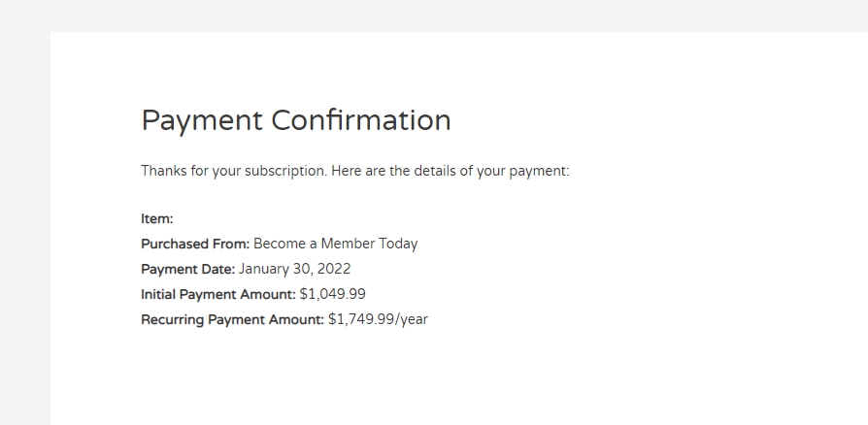Click the word Confirmation in the title

tap(361, 119)
